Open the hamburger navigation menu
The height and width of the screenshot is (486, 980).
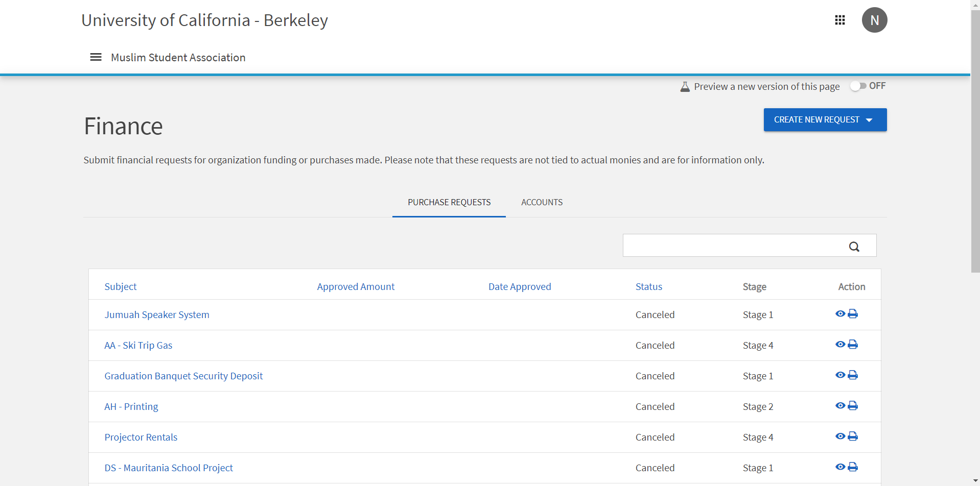point(96,57)
